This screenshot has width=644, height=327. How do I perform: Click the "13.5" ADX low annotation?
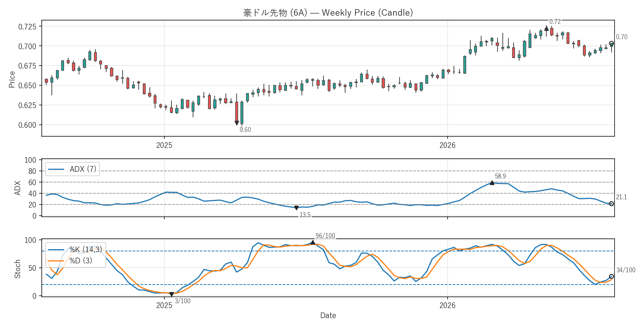pos(305,215)
